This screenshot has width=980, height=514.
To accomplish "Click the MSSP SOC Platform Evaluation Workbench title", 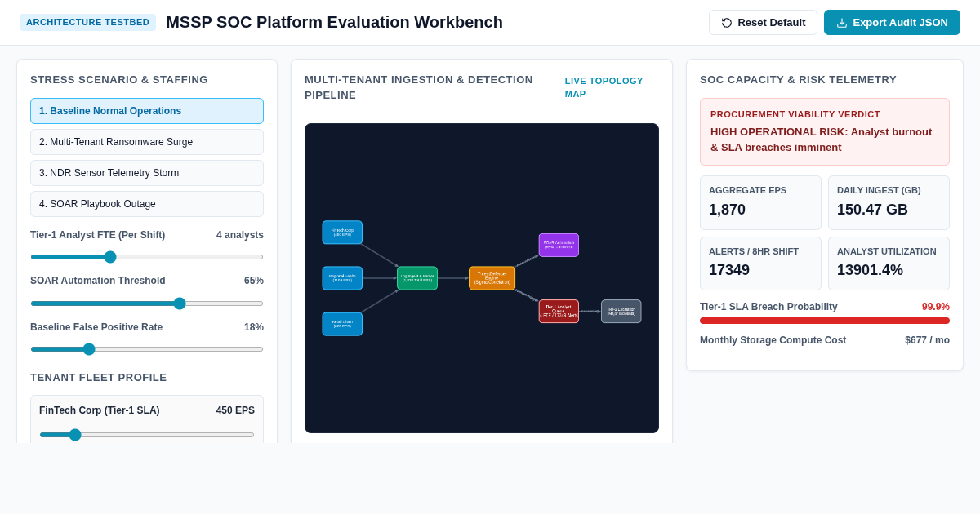I will (334, 22).
